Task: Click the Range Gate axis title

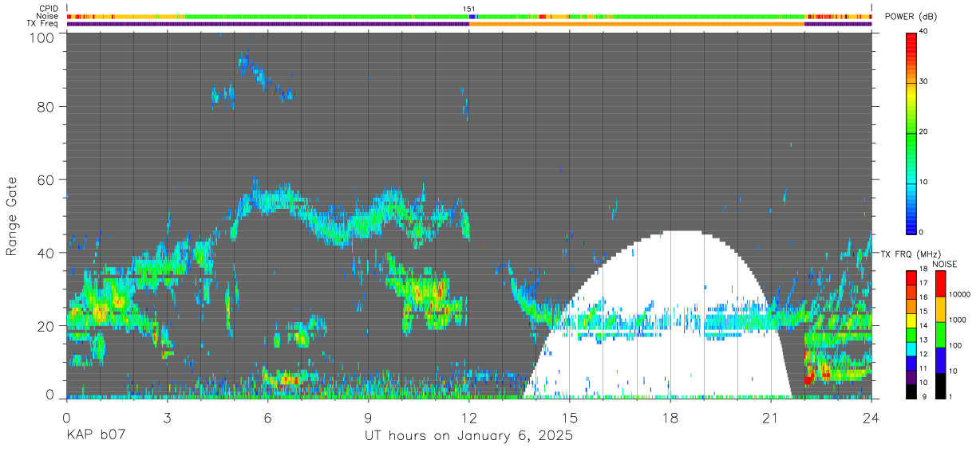Action: pos(12,217)
